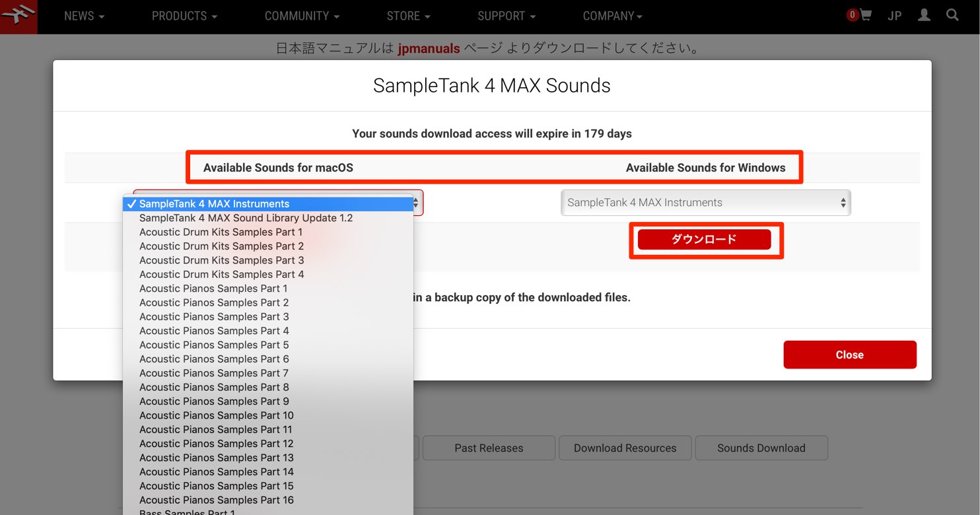This screenshot has width=980, height=515.
Task: Select SampleTank 4 MAX Instruments option
Action: [268, 204]
